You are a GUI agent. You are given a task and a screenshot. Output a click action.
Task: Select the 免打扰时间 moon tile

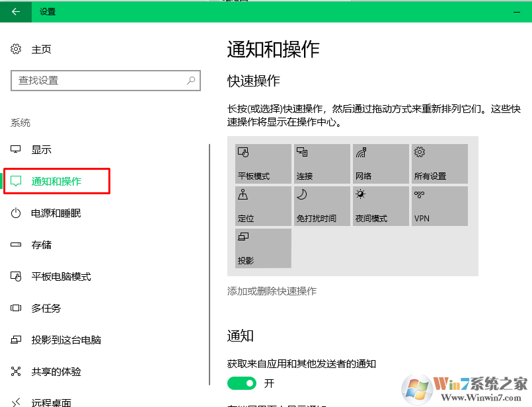322,206
